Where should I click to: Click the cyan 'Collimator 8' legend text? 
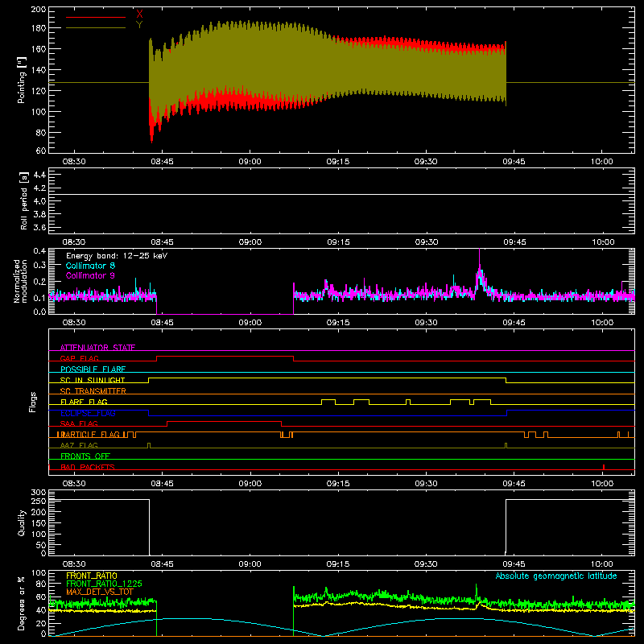[x=90, y=266]
